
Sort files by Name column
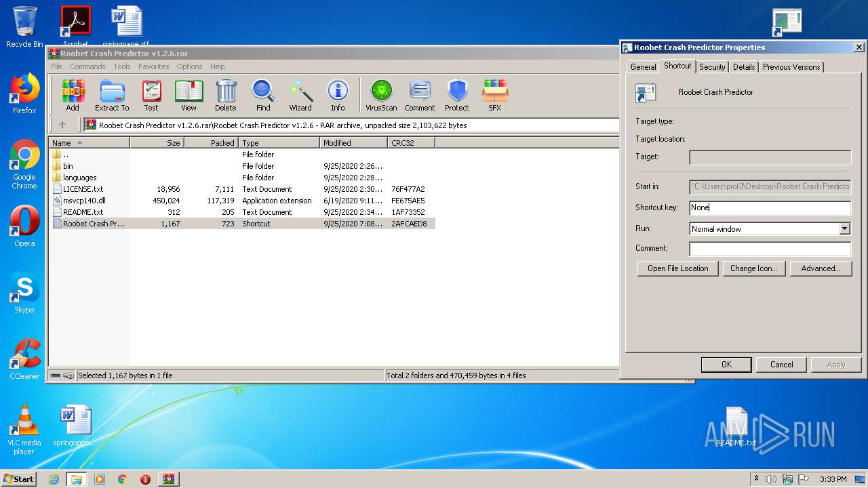coord(90,142)
